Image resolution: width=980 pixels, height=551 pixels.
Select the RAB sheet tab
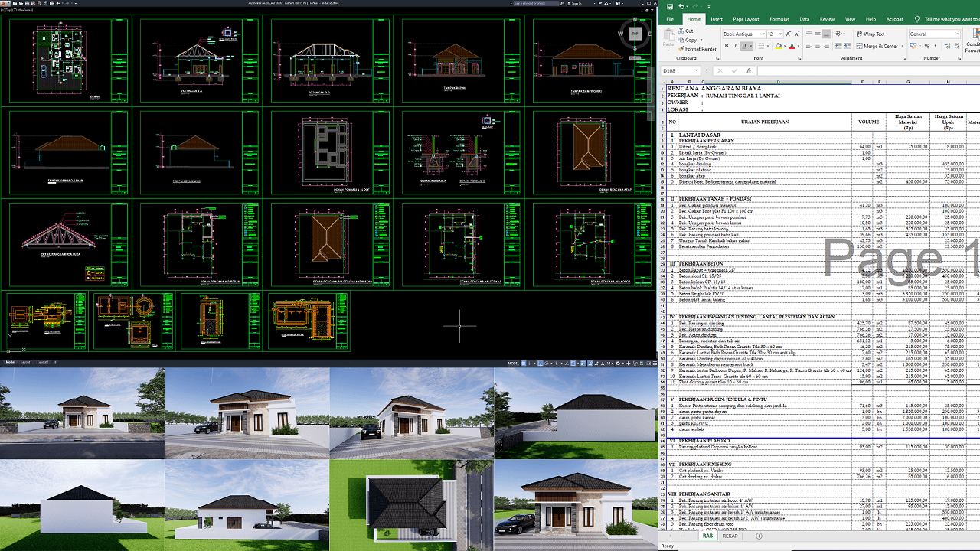click(x=708, y=536)
